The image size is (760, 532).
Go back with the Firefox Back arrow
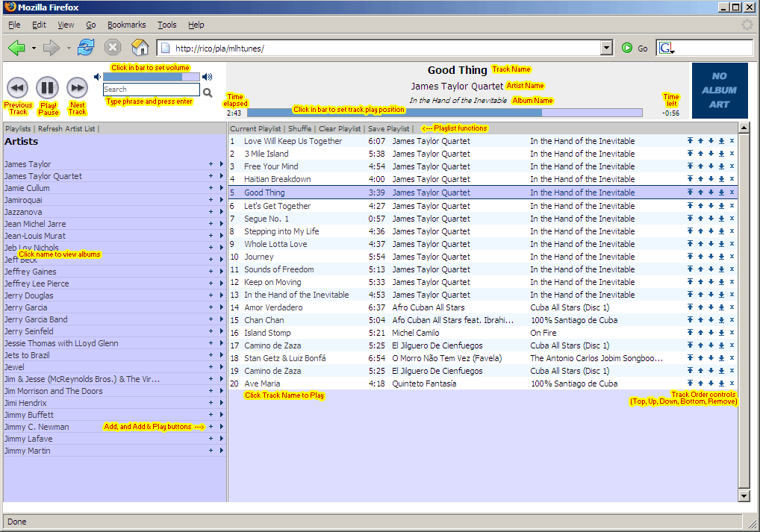coord(16,48)
